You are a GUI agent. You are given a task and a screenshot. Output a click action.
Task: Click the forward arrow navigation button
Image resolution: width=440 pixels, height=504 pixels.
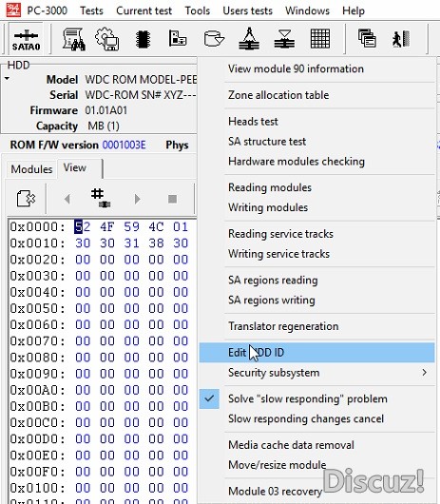(138, 199)
